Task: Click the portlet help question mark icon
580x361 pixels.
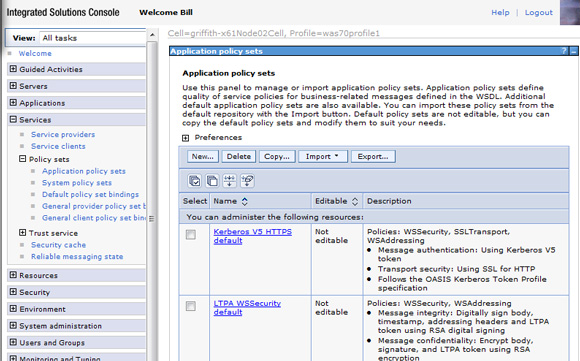Action: (564, 51)
